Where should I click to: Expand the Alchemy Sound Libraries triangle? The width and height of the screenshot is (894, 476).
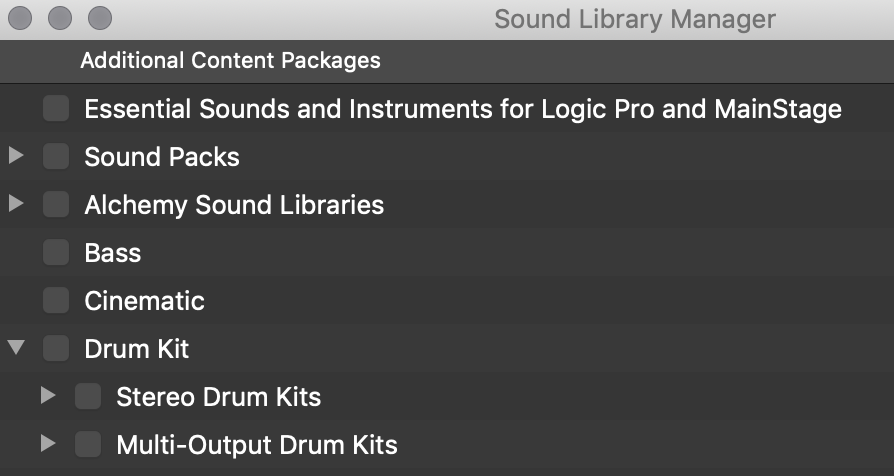(x=16, y=204)
